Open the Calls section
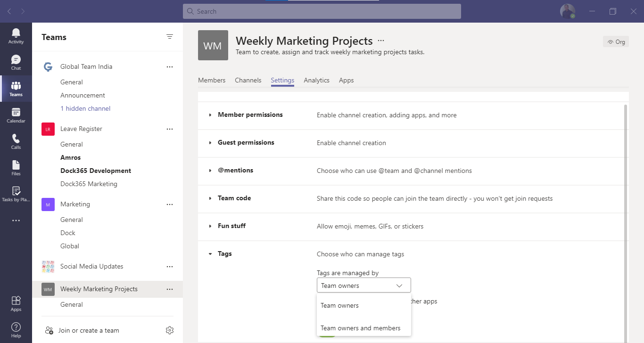The height and width of the screenshot is (343, 644). (16, 141)
